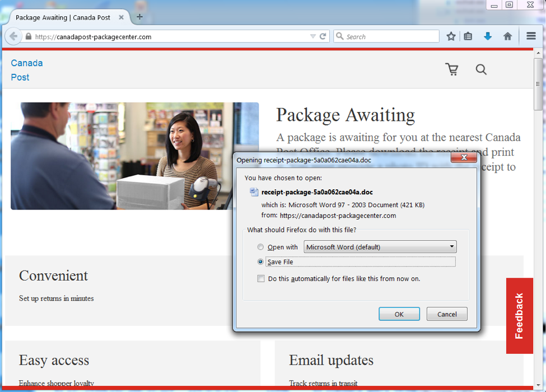Click the receipt-package-5a0a062cae04a.doc file name
546x392 pixels.
coord(317,192)
